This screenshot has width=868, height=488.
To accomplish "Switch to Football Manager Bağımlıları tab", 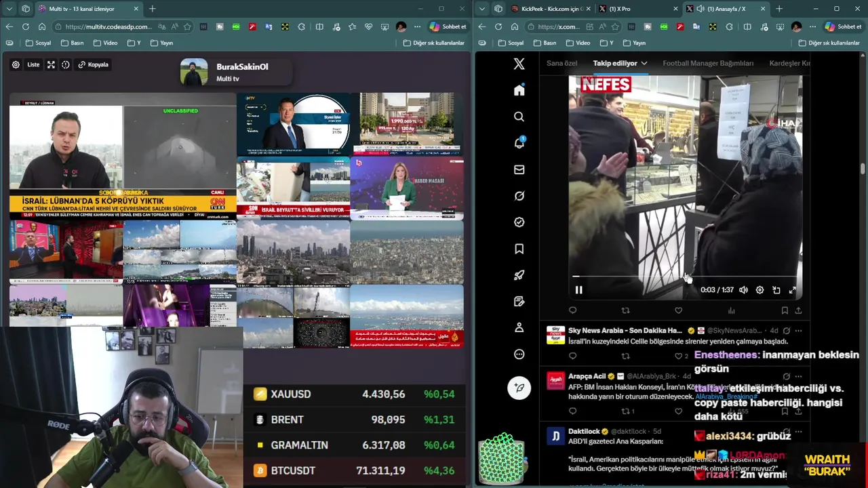I will [x=708, y=63].
